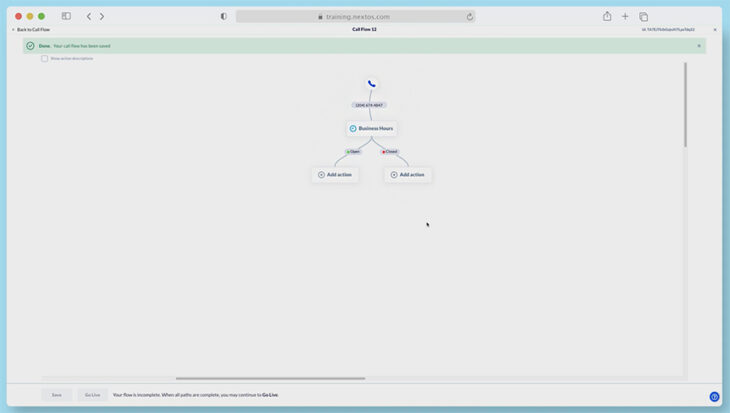Add an action under the Closed branch
The image size is (730, 413).
point(407,175)
